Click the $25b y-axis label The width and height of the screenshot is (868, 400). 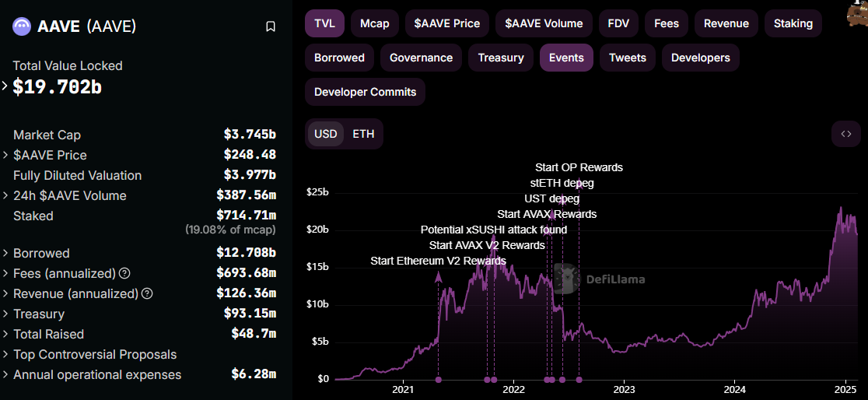tap(317, 193)
